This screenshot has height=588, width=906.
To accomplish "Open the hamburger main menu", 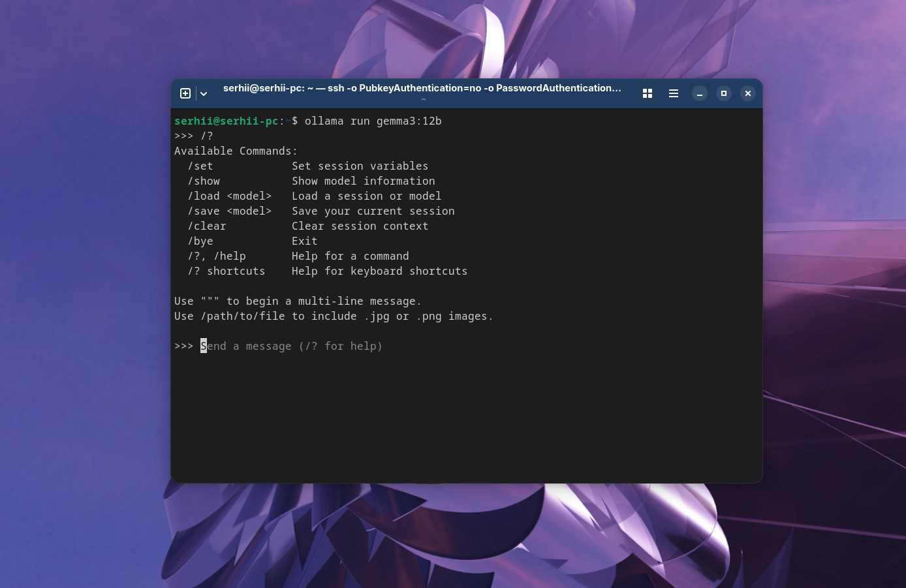I will pyautogui.click(x=673, y=93).
